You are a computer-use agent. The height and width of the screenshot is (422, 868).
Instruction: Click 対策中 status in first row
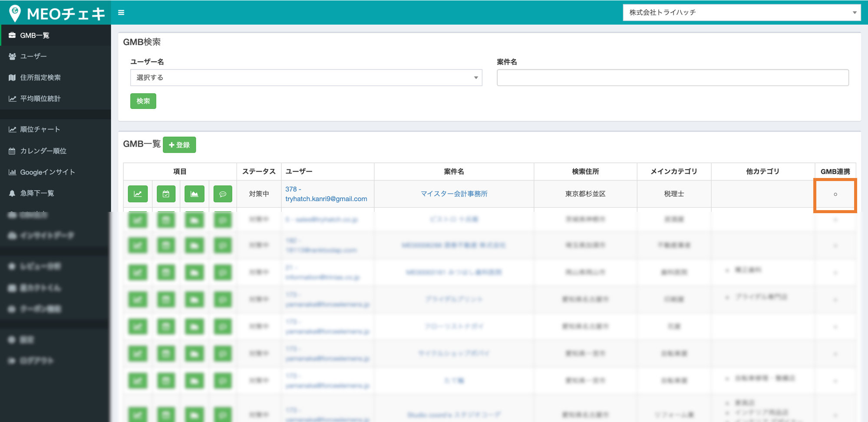259,194
